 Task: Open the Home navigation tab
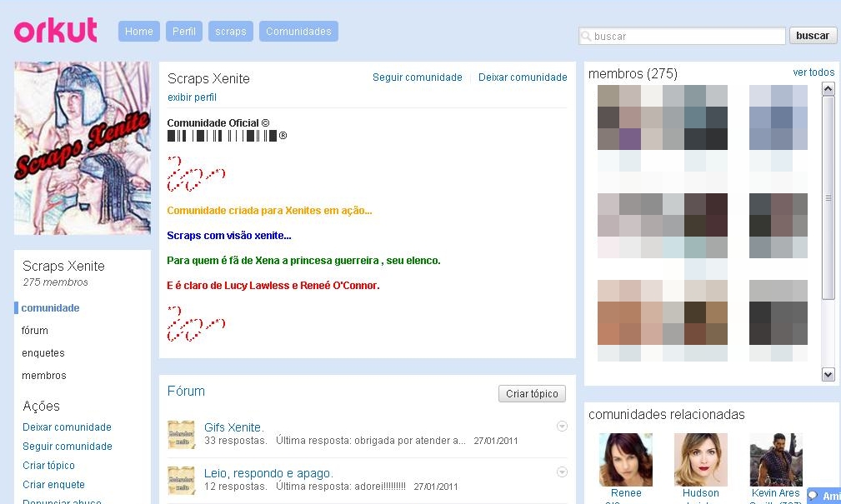pyautogui.click(x=139, y=31)
